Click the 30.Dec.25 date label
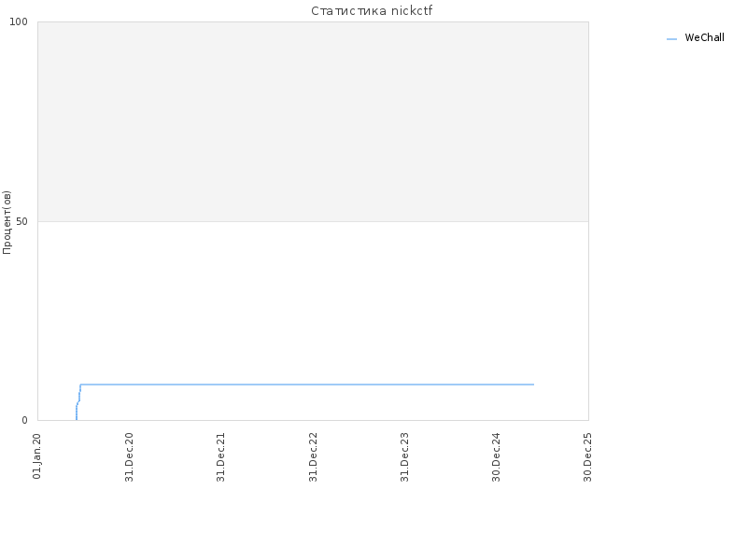 (x=587, y=457)
